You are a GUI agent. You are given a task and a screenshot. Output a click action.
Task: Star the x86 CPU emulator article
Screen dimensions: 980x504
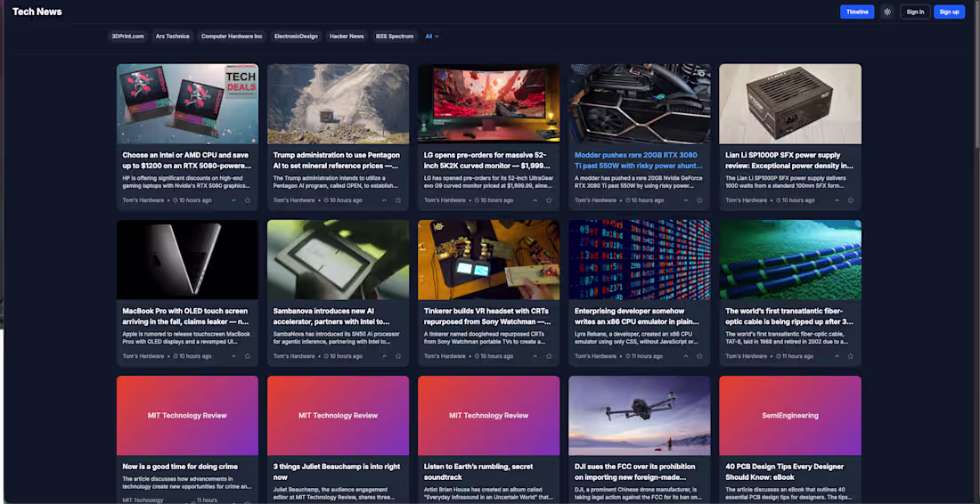[699, 356]
